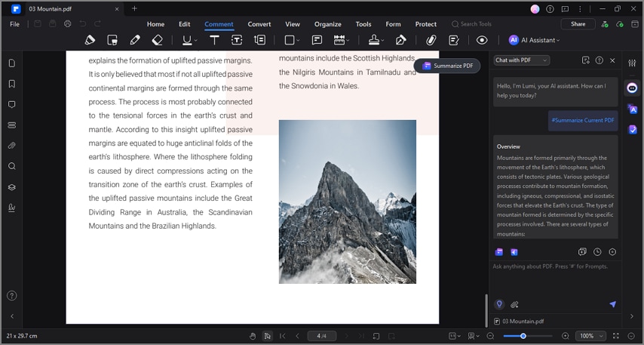This screenshot has width=644, height=345.
Task: Click the Share button
Action: click(578, 24)
